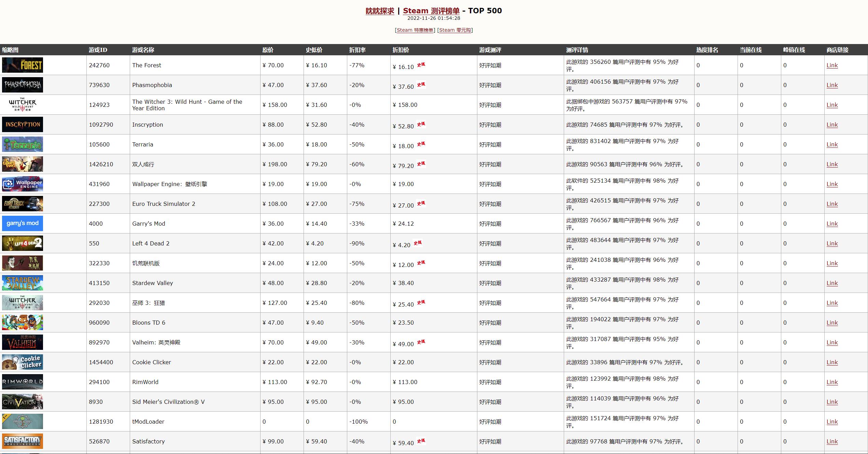Open the 眈眈探求 title link
Image resolution: width=868 pixels, height=454 pixels.
(x=380, y=11)
